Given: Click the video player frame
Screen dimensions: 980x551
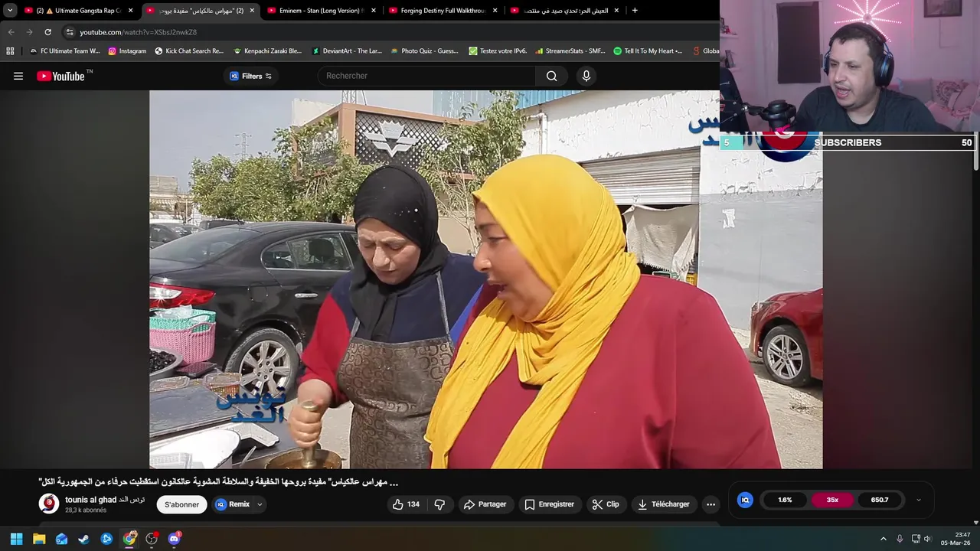Looking at the screenshot, I should (485, 279).
